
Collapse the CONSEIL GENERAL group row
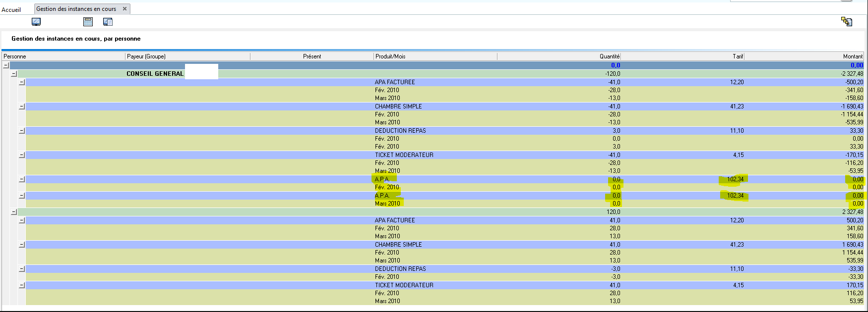pyautogui.click(x=14, y=74)
